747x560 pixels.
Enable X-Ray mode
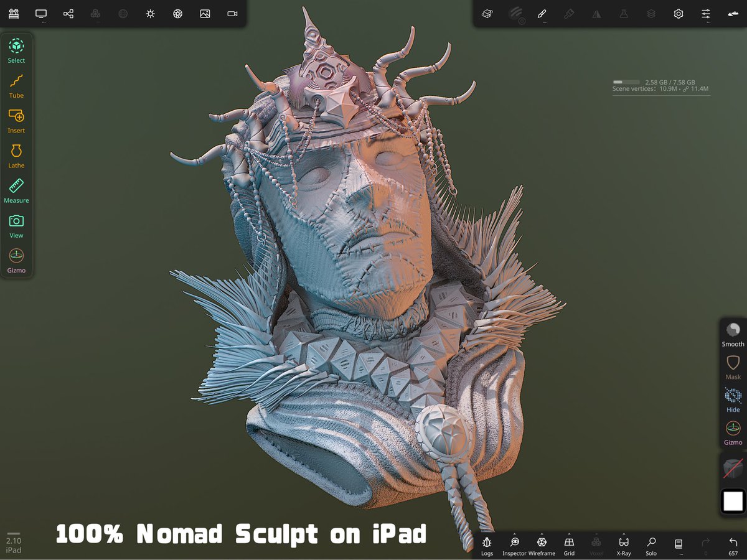(x=624, y=545)
